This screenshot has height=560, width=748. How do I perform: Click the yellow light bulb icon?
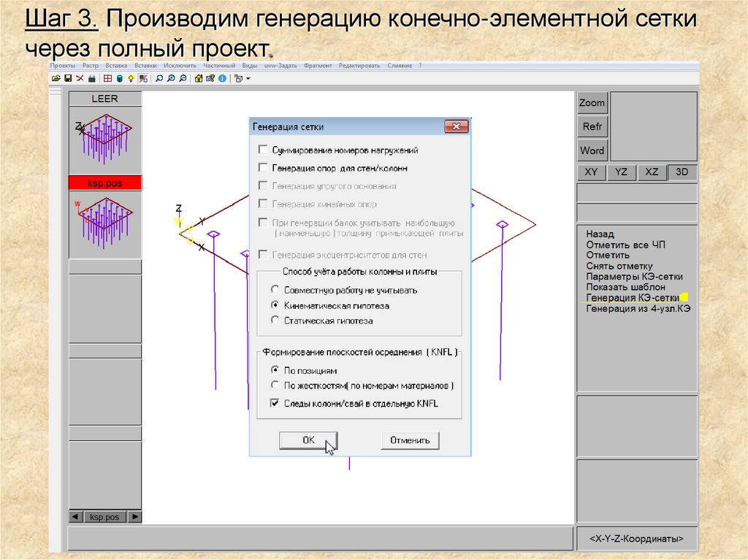(131, 78)
